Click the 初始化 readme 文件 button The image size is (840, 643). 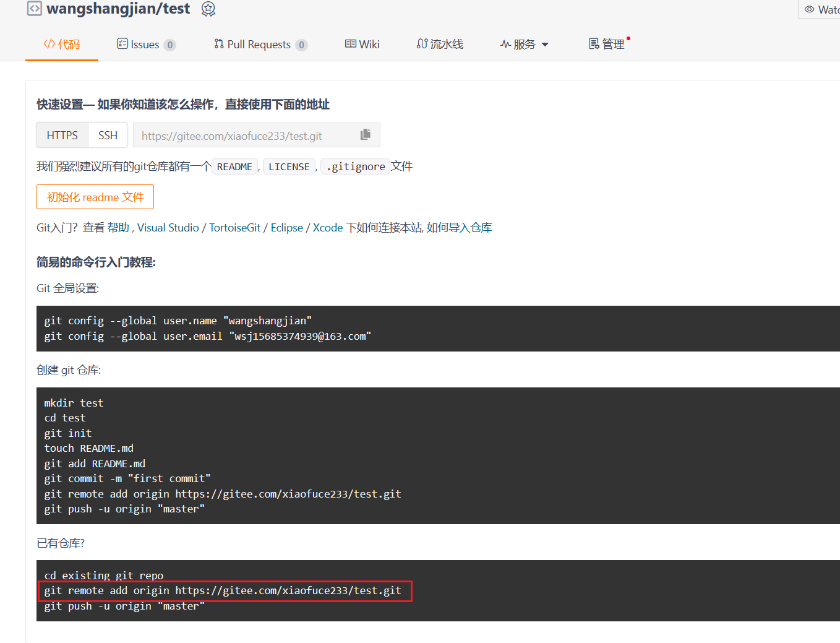click(95, 197)
